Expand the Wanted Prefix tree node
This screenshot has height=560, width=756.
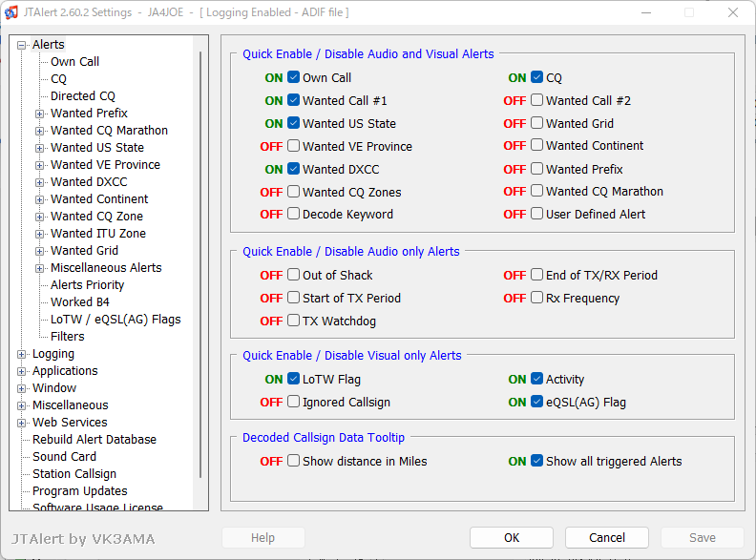click(x=39, y=114)
